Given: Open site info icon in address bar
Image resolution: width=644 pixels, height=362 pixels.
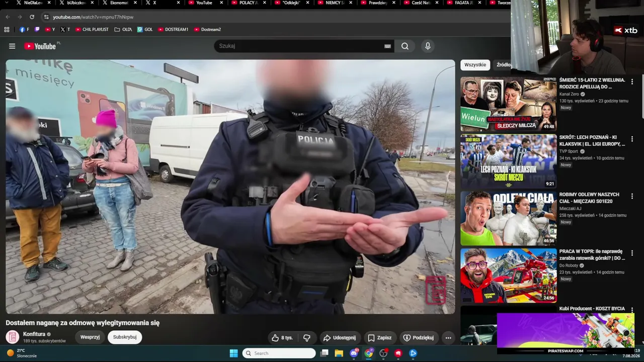Looking at the screenshot, I should [46, 17].
